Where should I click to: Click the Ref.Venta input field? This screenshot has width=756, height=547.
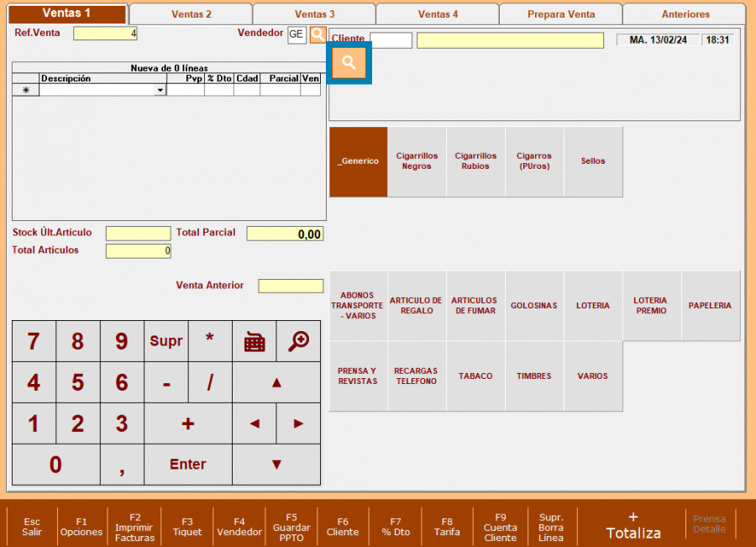(105, 34)
